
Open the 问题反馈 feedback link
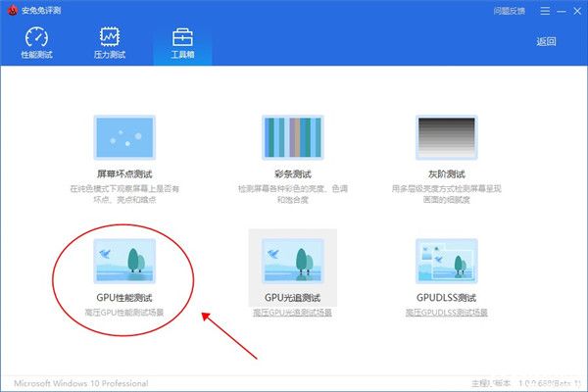pos(510,11)
